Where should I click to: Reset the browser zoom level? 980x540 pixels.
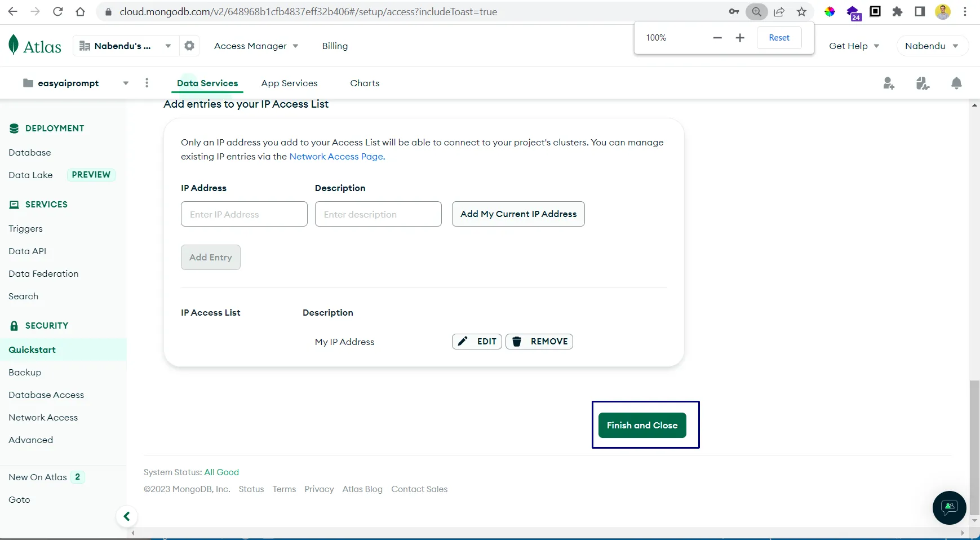[779, 38]
